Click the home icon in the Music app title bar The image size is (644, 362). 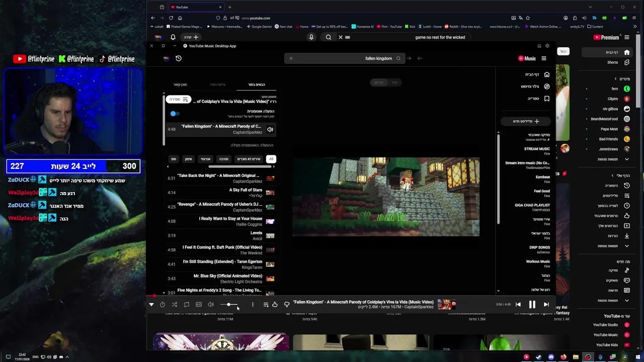[539, 46]
